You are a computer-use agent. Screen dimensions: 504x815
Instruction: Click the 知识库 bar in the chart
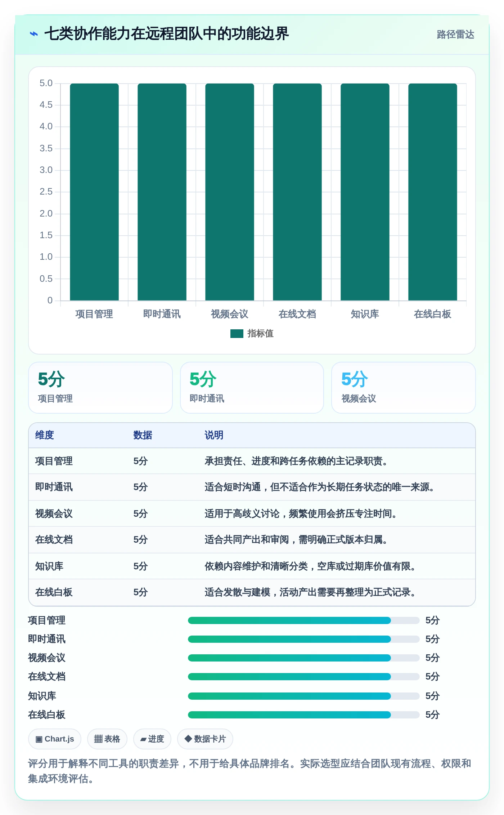(365, 192)
